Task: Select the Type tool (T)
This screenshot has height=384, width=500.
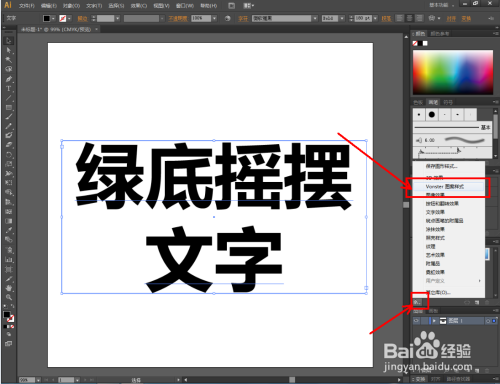Action: pos(9,89)
